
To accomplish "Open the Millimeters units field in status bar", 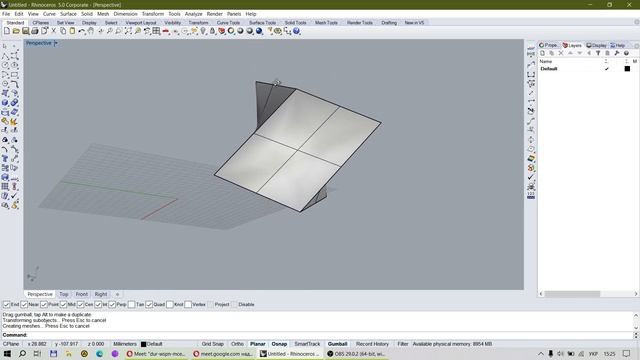I will click(x=125, y=344).
